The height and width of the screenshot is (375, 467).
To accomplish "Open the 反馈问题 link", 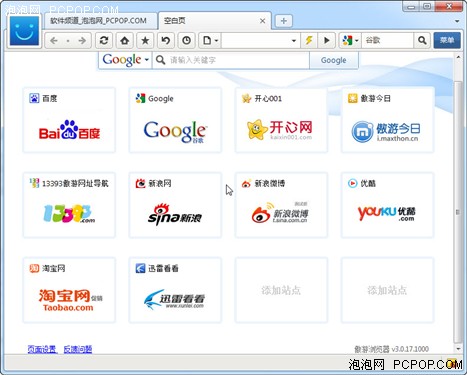I will tap(78, 349).
